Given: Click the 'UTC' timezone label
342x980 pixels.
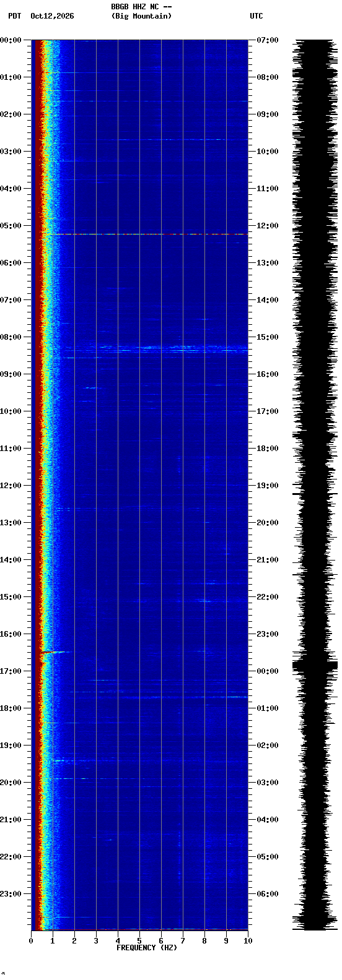Looking at the screenshot, I should click(256, 16).
